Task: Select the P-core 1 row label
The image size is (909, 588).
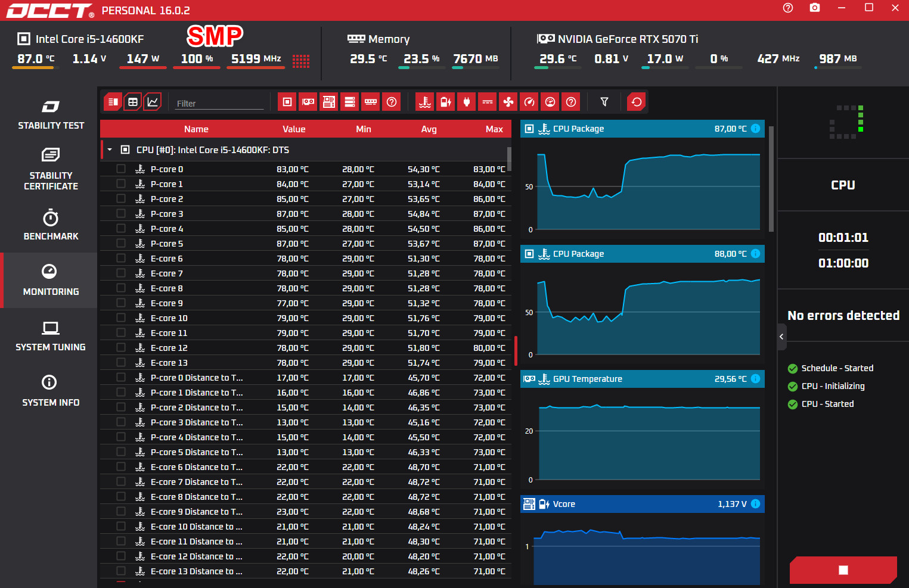Action: (x=167, y=184)
